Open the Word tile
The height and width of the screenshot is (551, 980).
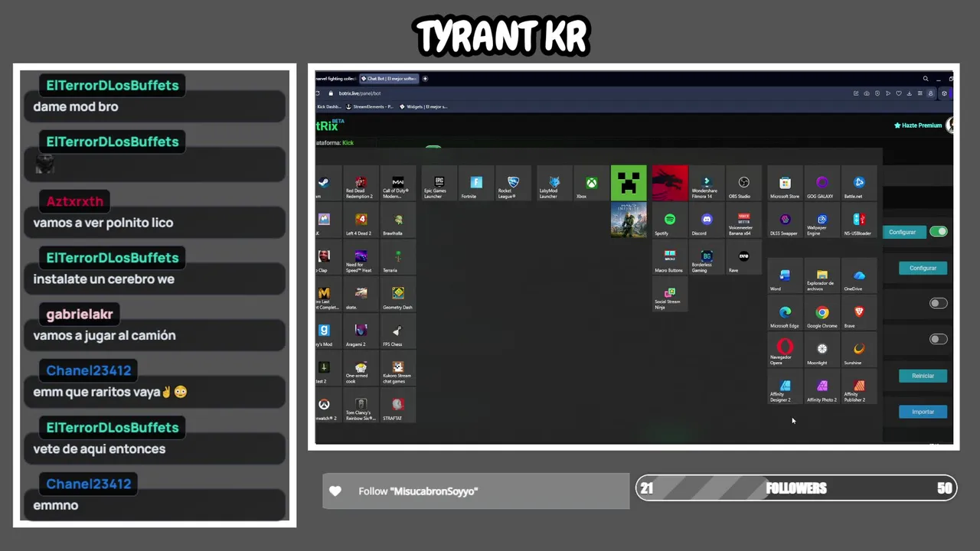point(785,276)
